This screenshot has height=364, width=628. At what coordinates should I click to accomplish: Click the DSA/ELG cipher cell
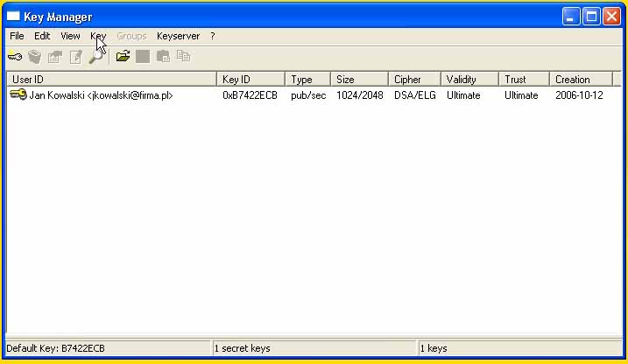pyautogui.click(x=415, y=95)
